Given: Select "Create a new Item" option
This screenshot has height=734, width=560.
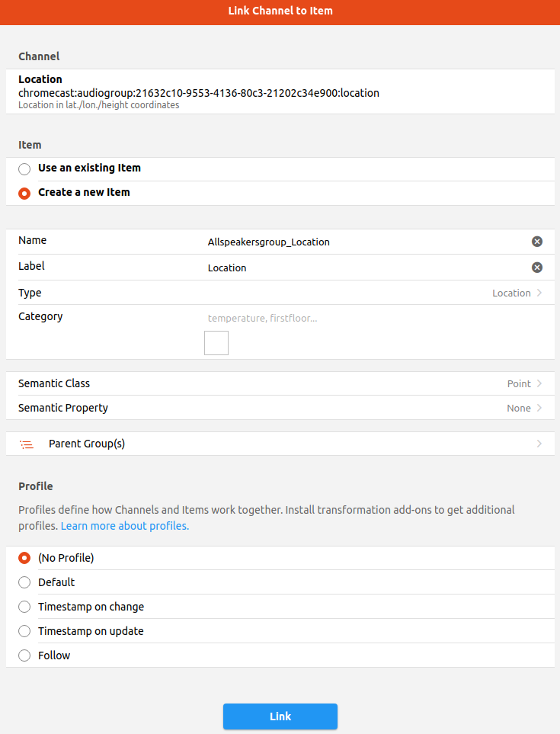Looking at the screenshot, I should [x=24, y=193].
